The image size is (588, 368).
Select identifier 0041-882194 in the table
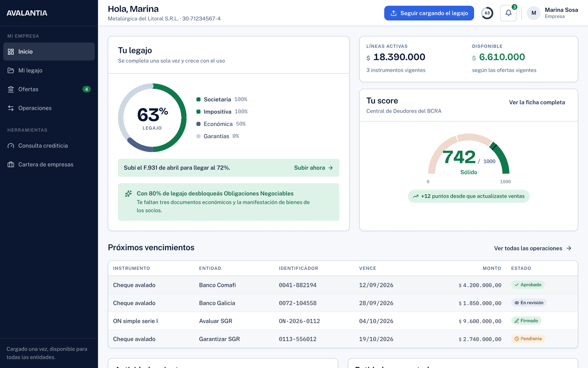298,285
